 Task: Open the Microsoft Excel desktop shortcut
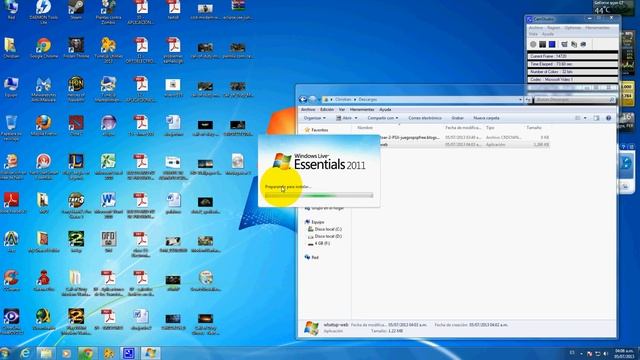pyautogui.click(x=108, y=167)
